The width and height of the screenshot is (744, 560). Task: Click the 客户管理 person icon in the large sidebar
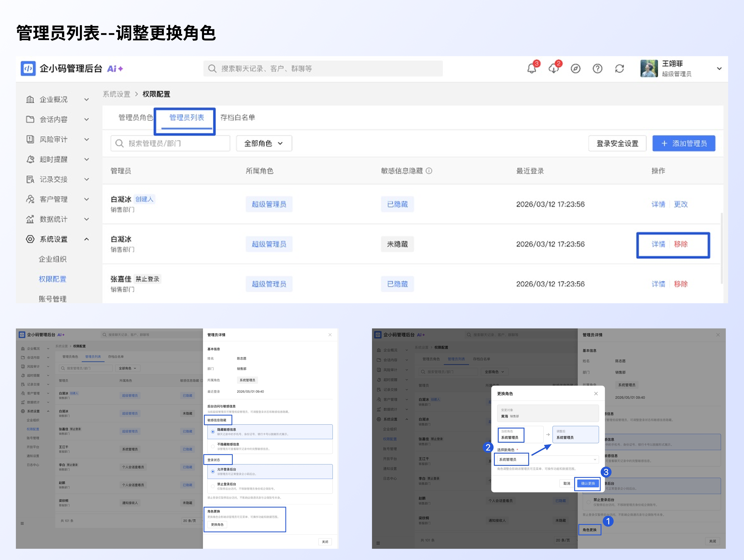[x=30, y=199]
